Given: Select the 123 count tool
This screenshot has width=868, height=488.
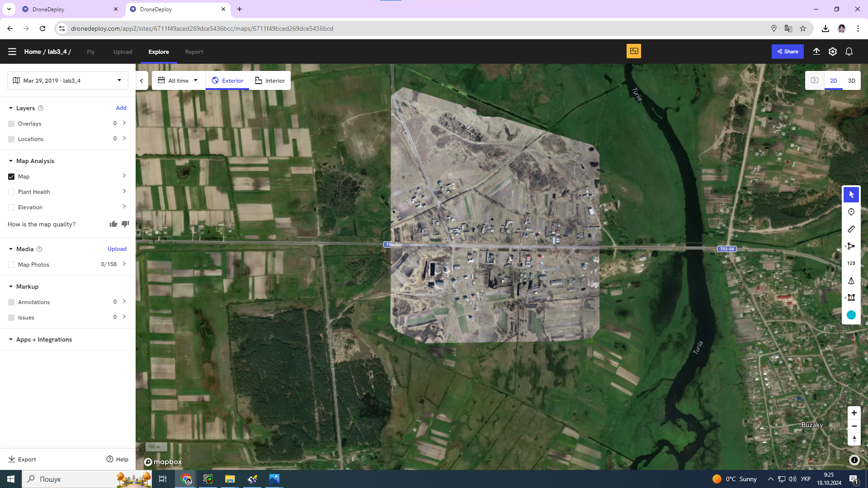Looking at the screenshot, I should [851, 263].
